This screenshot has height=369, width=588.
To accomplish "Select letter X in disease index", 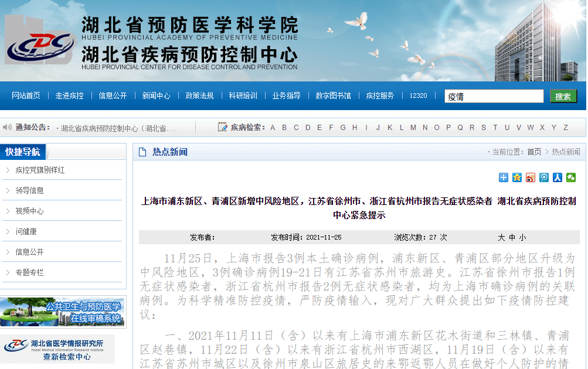I will click(x=542, y=127).
